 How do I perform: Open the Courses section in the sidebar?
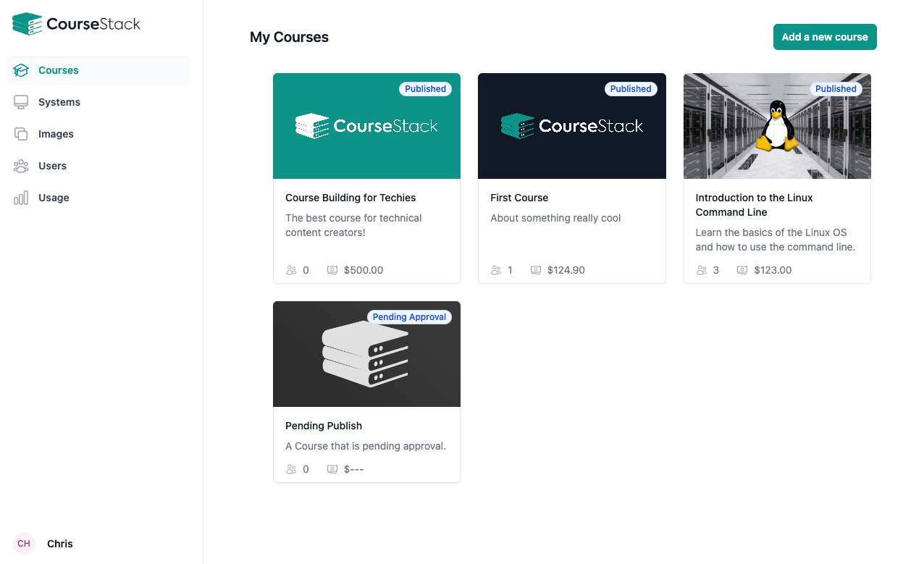point(58,70)
